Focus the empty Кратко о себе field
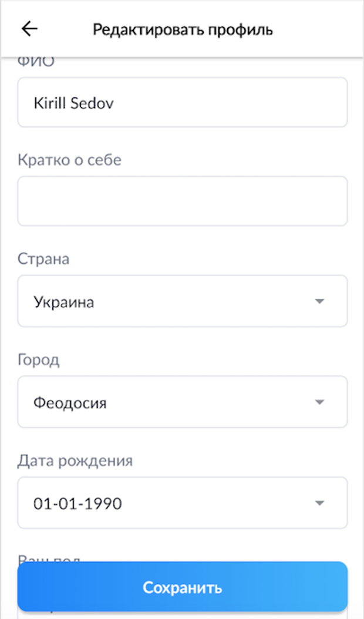The width and height of the screenshot is (364, 619). click(x=182, y=201)
